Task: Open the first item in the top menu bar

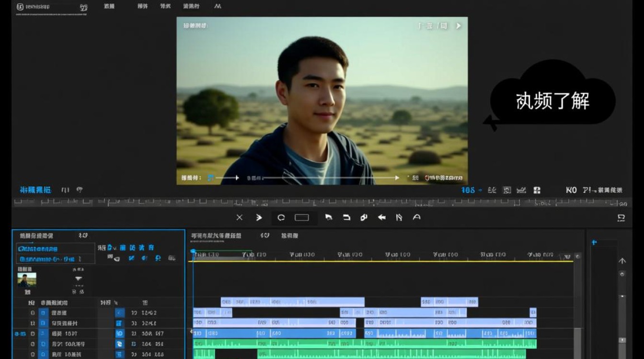Action: tap(109, 6)
